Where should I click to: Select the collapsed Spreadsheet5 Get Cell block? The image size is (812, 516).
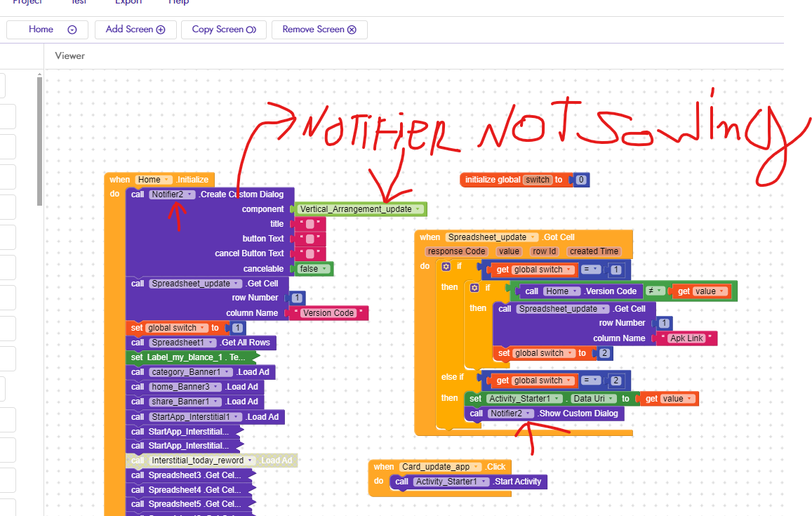[190, 504]
